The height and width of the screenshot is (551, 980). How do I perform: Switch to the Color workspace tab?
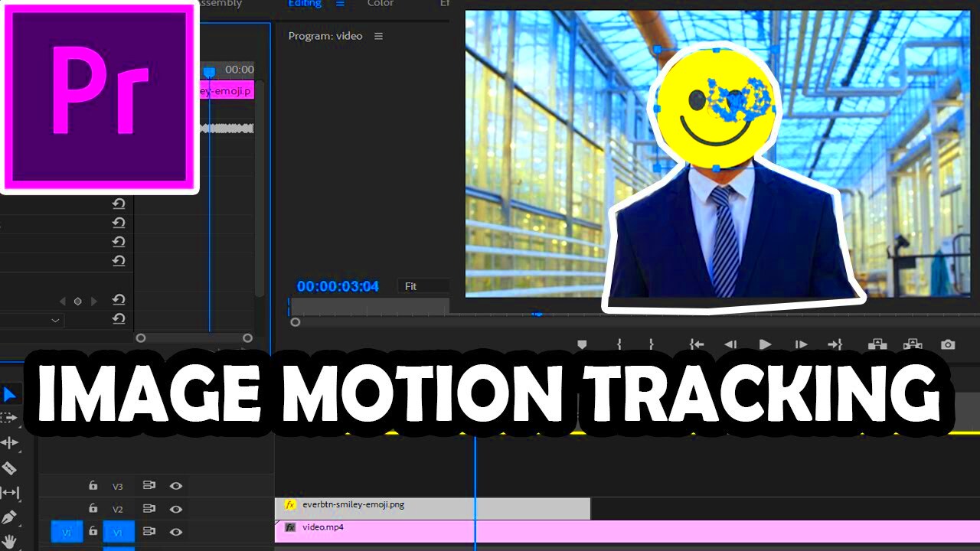click(x=381, y=4)
